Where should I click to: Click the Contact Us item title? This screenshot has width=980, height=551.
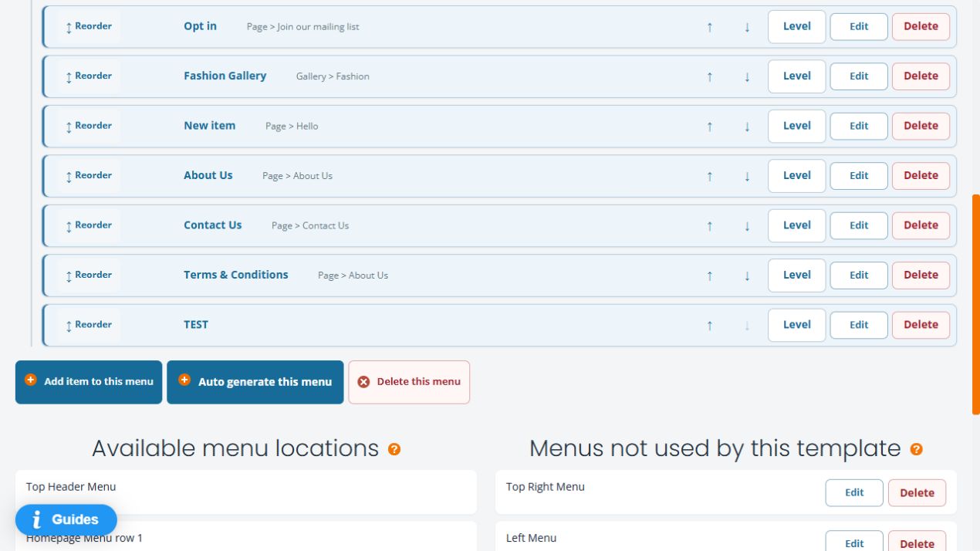pyautogui.click(x=213, y=225)
